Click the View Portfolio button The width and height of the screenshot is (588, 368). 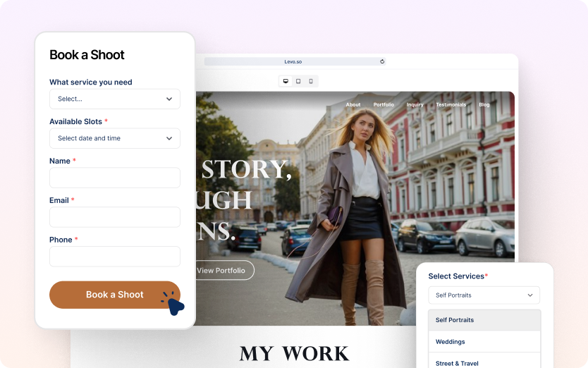tap(221, 270)
